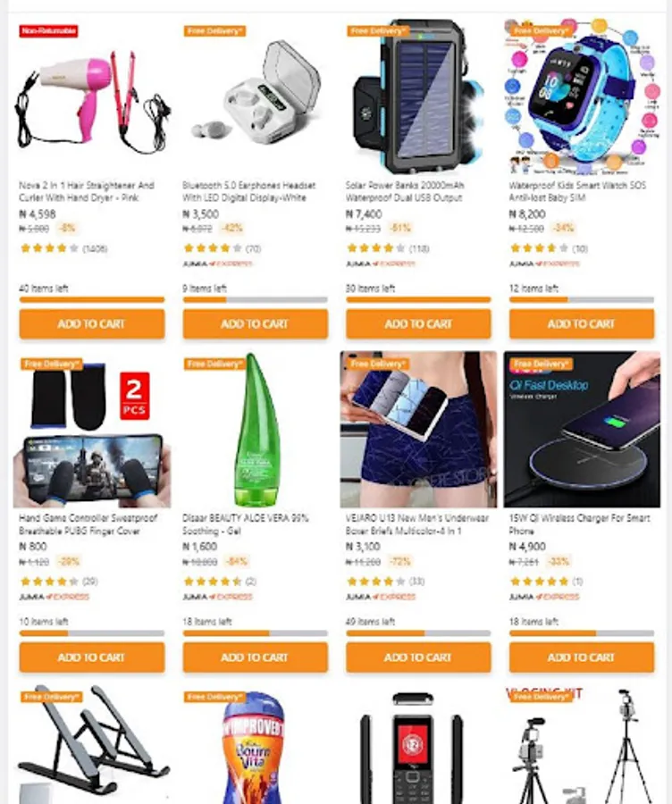Add the 15W Qi wireless charger to cart
672x804 pixels.
coord(582,657)
